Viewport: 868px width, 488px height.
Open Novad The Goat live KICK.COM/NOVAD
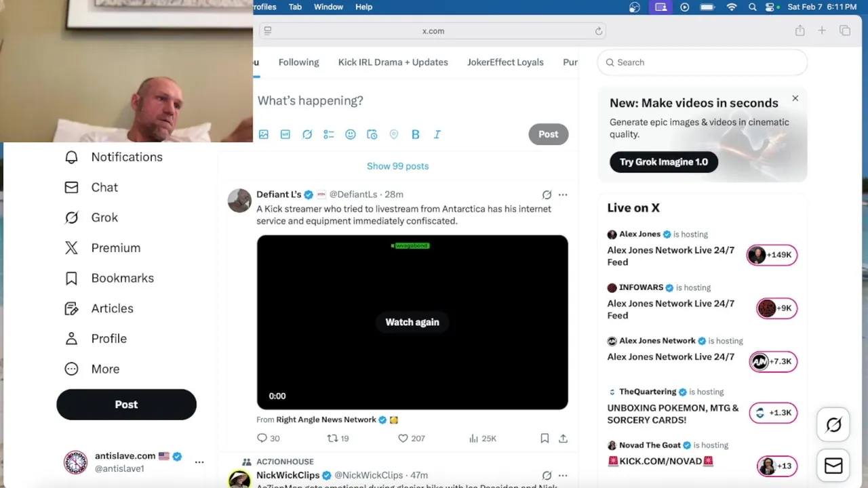661,462
